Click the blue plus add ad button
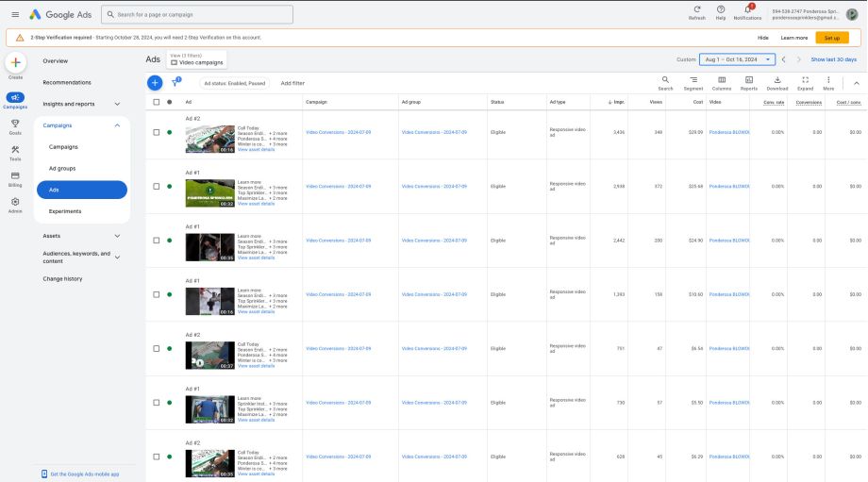This screenshot has height=482, width=868. point(155,83)
